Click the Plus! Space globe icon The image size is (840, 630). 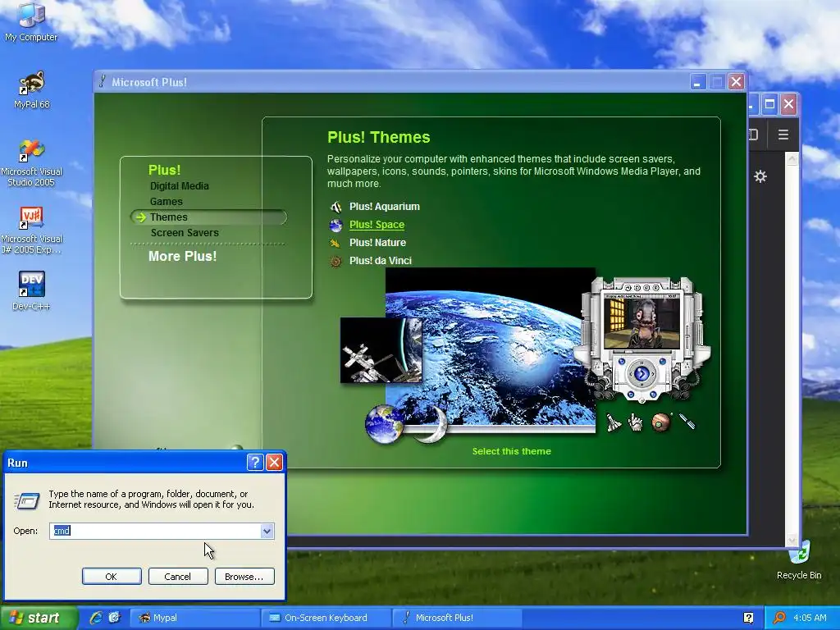click(336, 225)
